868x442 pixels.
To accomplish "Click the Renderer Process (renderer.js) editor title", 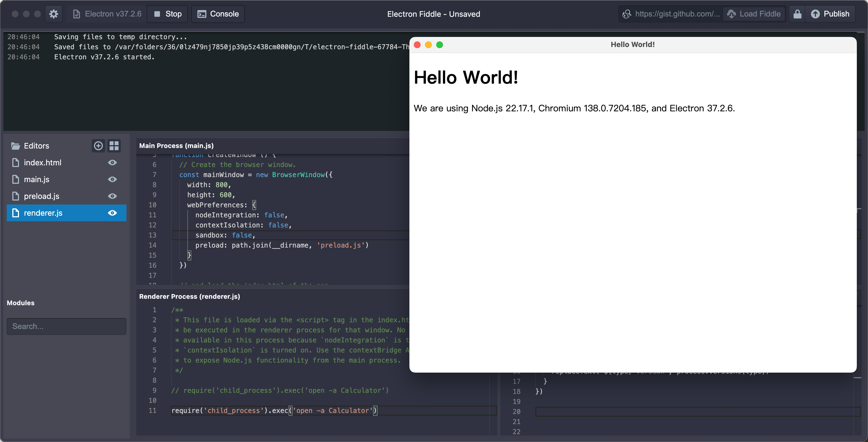I will (x=189, y=296).
